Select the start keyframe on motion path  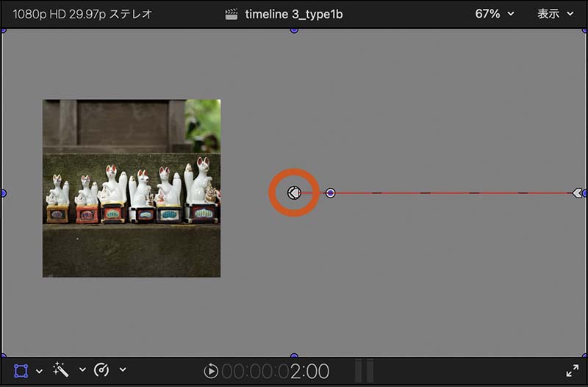pos(294,193)
